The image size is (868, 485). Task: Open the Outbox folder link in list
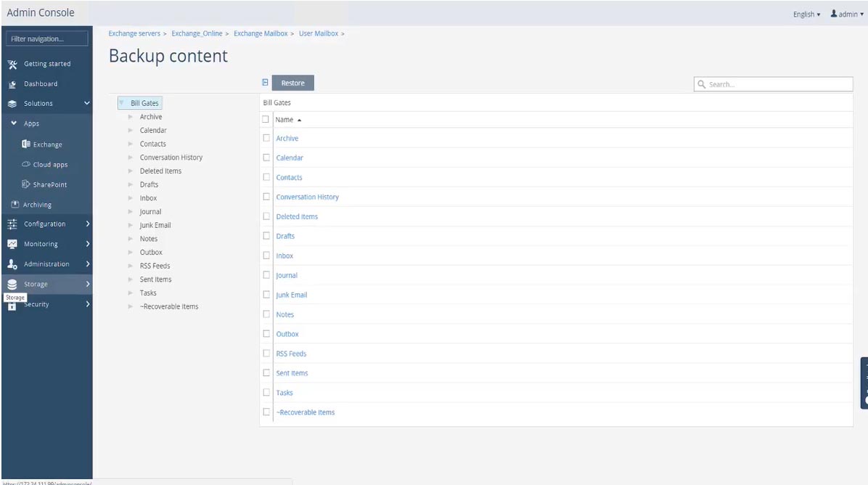click(287, 334)
